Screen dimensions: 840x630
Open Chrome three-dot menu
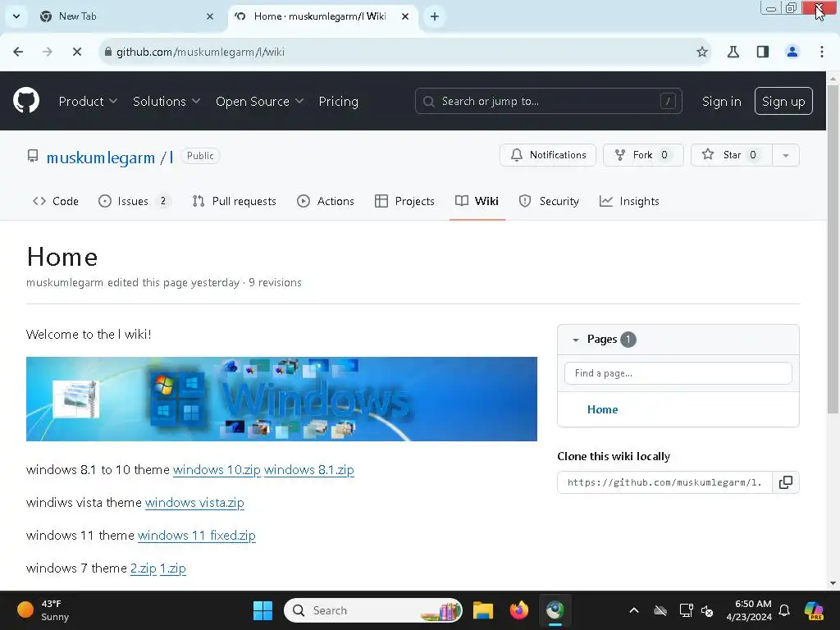(821, 52)
